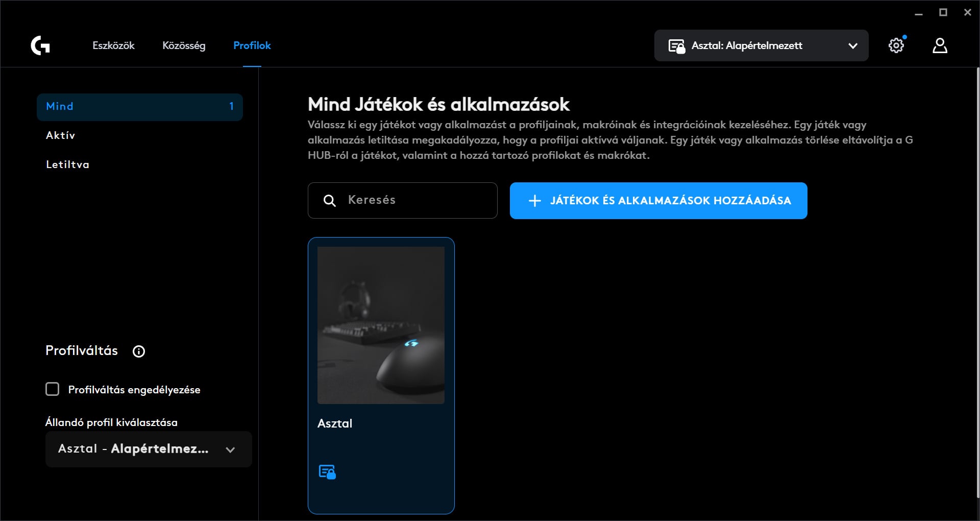Viewport: 980px width, 521px height.
Task: Click the magnifier icon in search box
Action: (x=330, y=201)
